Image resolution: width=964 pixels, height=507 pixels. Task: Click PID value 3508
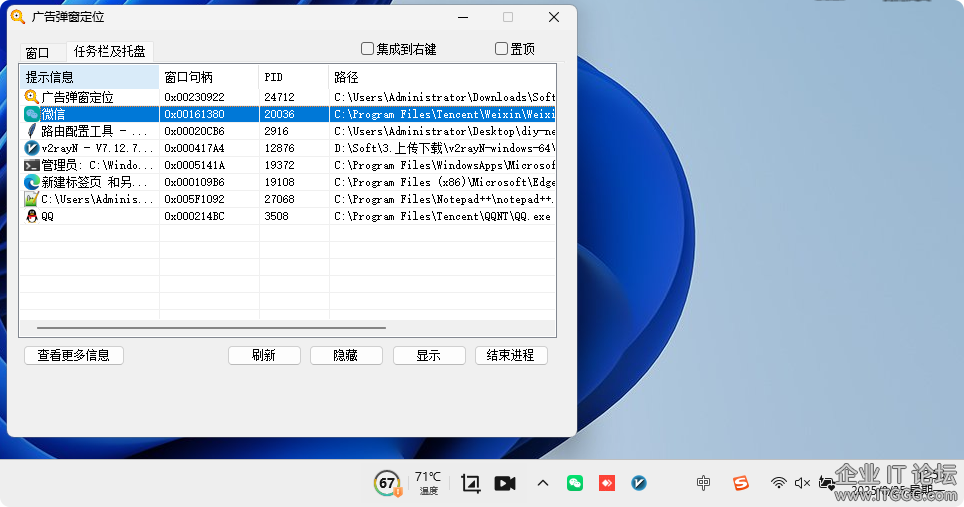(x=276, y=216)
